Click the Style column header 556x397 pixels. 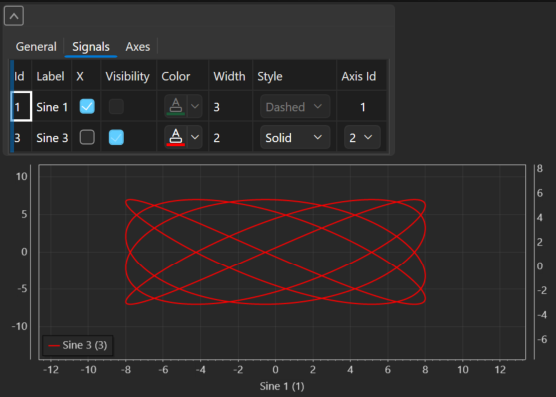[x=294, y=76]
